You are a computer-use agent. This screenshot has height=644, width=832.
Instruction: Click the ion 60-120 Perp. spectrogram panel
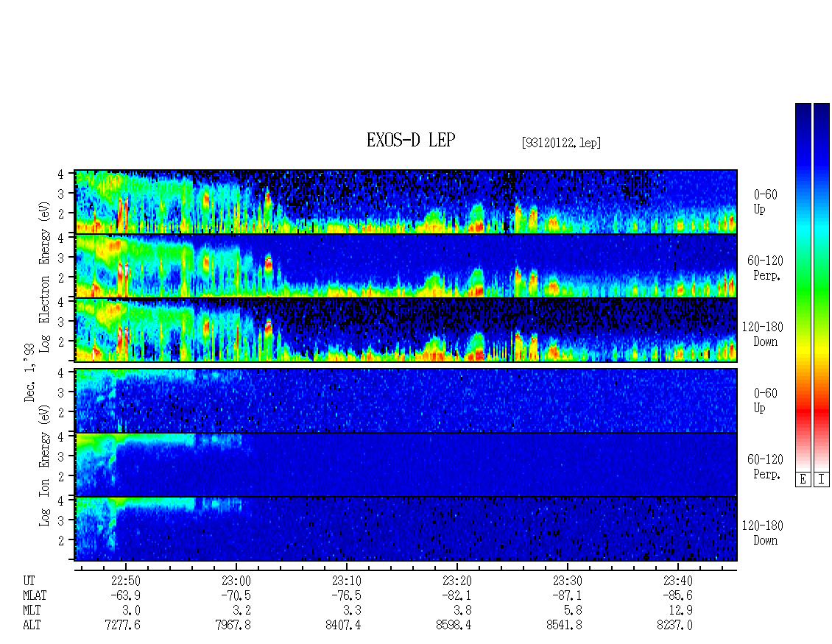(x=406, y=464)
